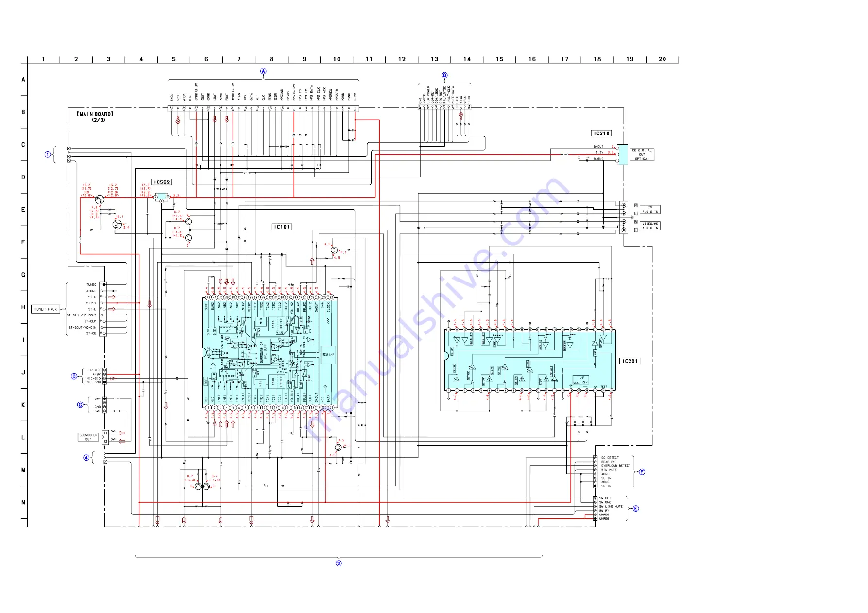Select the IC201 component label

click(x=630, y=361)
